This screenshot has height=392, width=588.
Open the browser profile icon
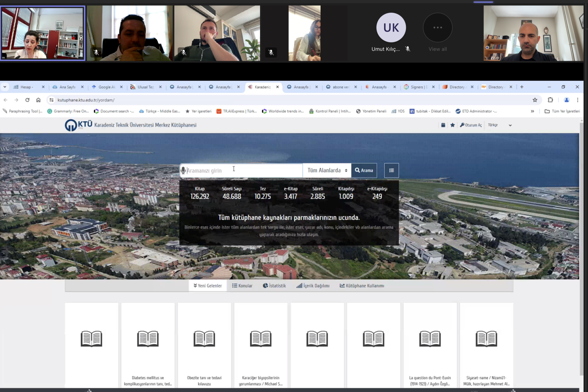(x=566, y=100)
